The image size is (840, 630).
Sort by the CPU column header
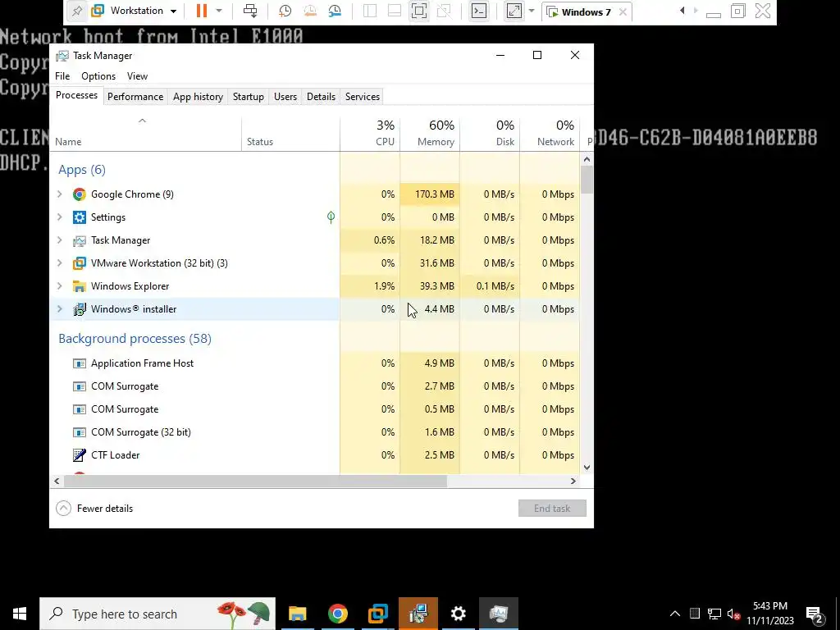click(x=370, y=134)
